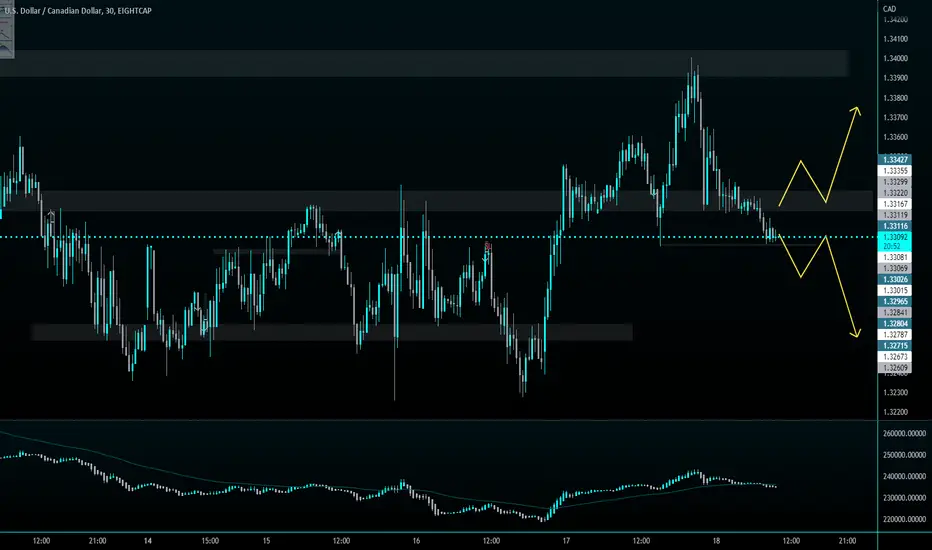Click the 220000.00000 indicator scale value
This screenshot has width=932, height=550.
click(x=904, y=519)
